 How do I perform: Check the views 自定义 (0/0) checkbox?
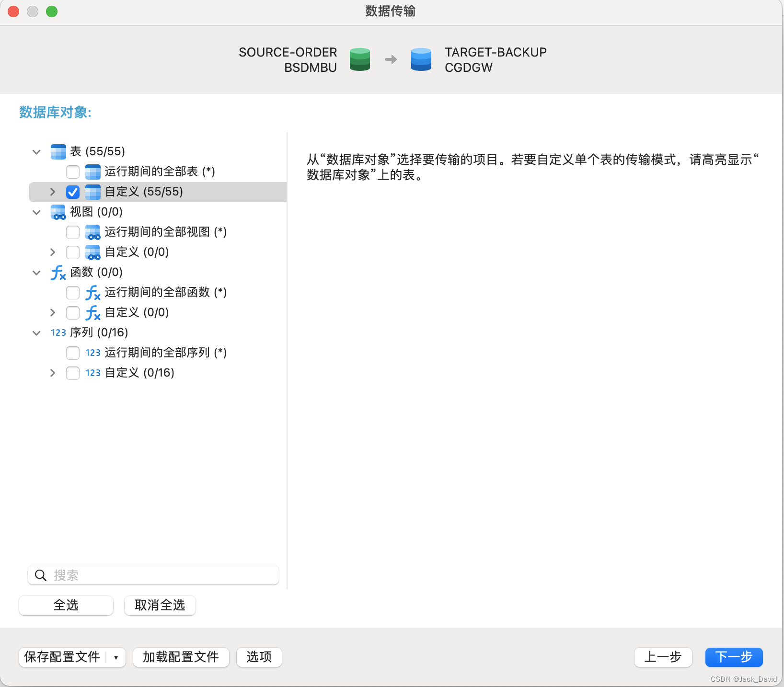pyautogui.click(x=73, y=252)
